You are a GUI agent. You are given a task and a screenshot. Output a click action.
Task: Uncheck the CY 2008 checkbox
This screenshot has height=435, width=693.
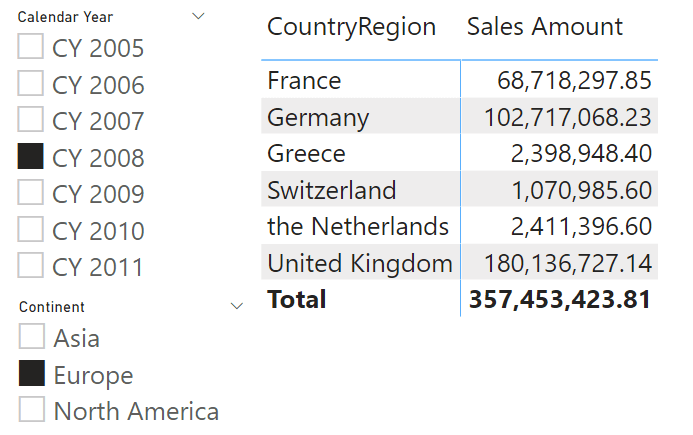30,156
